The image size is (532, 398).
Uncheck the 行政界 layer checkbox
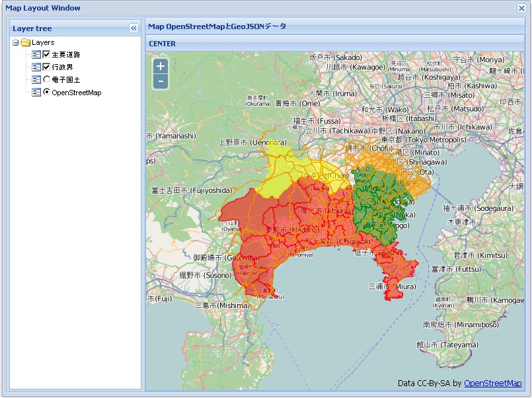46,67
